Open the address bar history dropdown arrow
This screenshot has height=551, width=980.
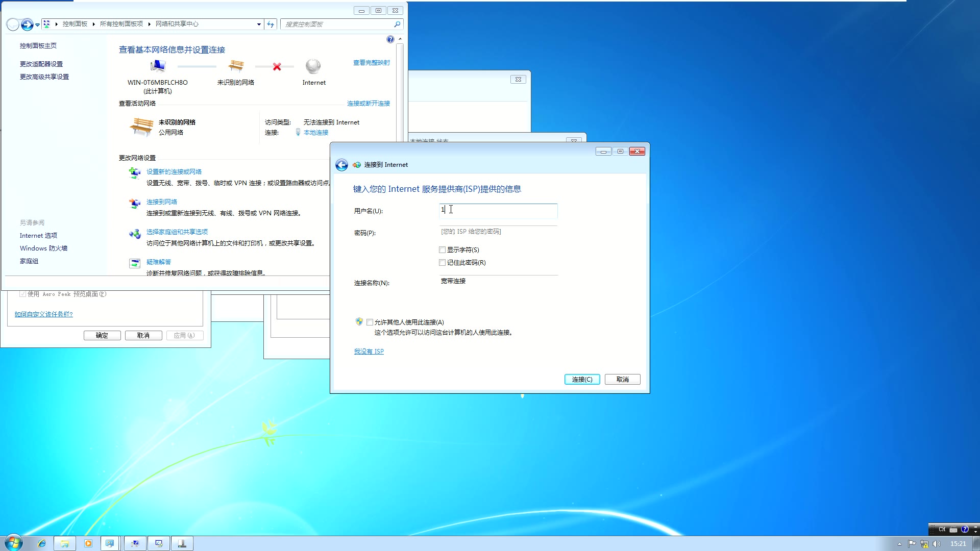(x=259, y=24)
